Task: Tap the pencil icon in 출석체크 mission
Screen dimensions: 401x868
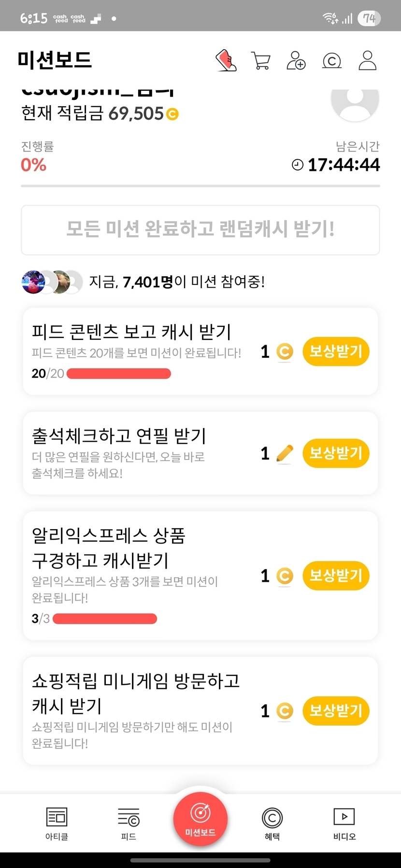Action: [x=285, y=453]
